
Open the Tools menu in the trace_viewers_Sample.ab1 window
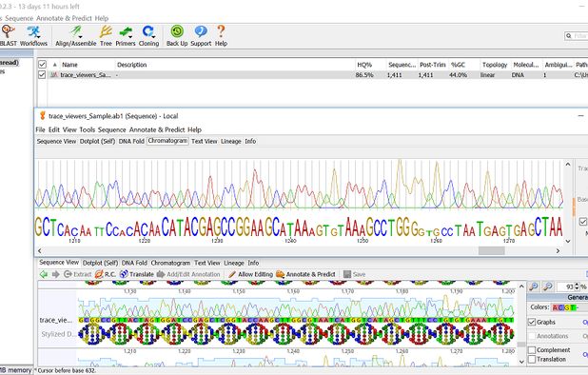[87, 129]
